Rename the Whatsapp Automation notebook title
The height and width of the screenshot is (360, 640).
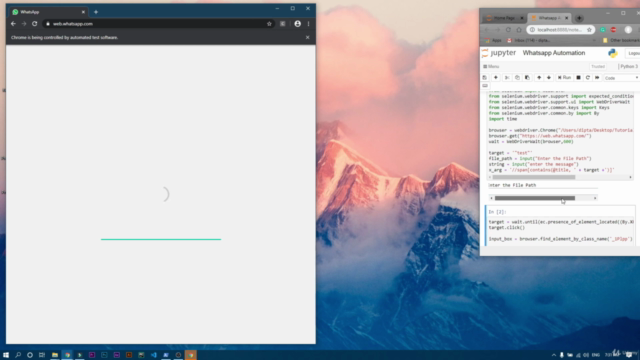553,53
